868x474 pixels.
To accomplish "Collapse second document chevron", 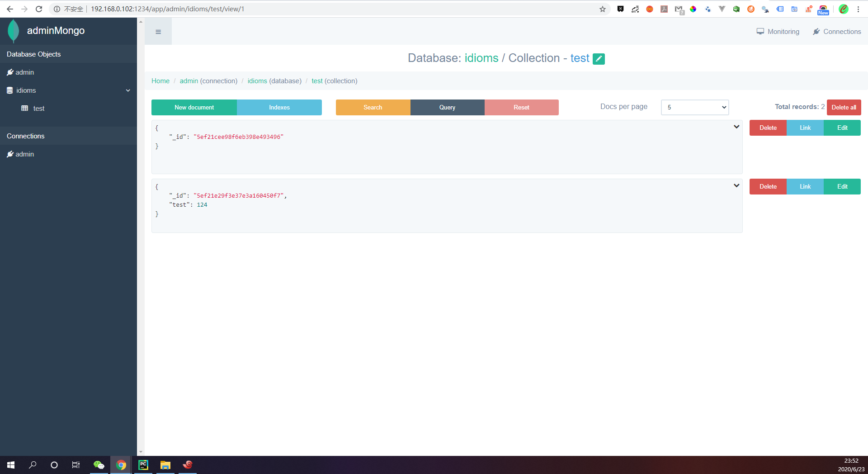I will [x=736, y=185].
